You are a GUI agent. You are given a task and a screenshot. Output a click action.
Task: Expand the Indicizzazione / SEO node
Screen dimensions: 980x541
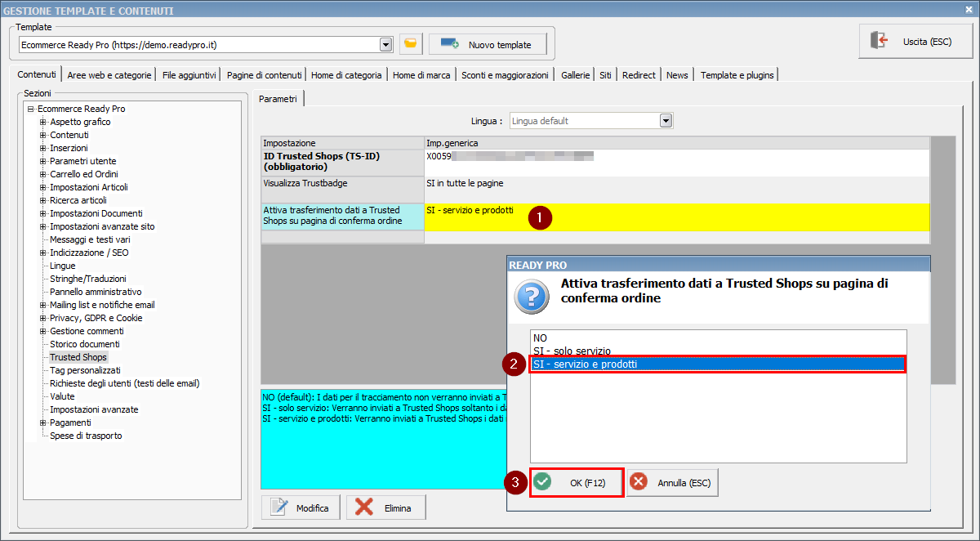(43, 253)
